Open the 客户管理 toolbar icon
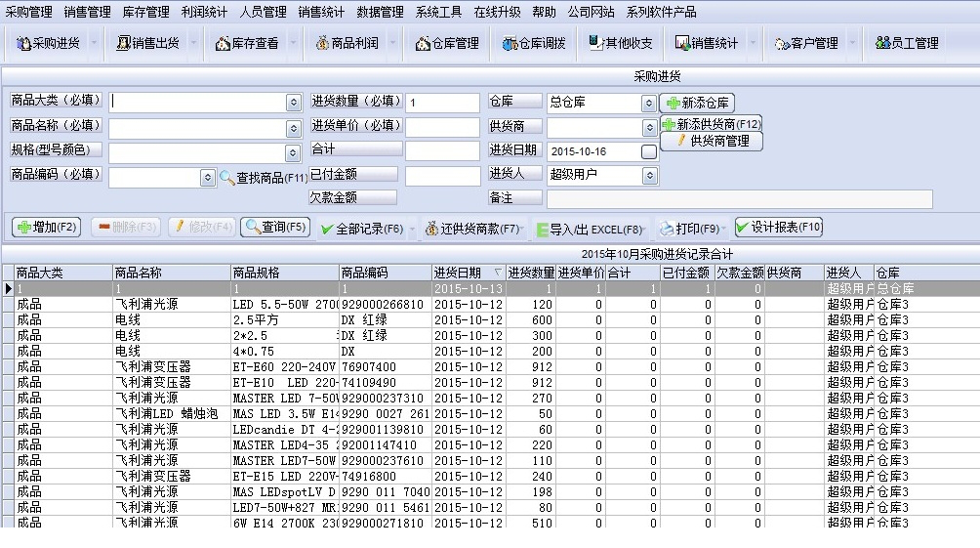Screen dimensions: 980x548 coord(806,43)
